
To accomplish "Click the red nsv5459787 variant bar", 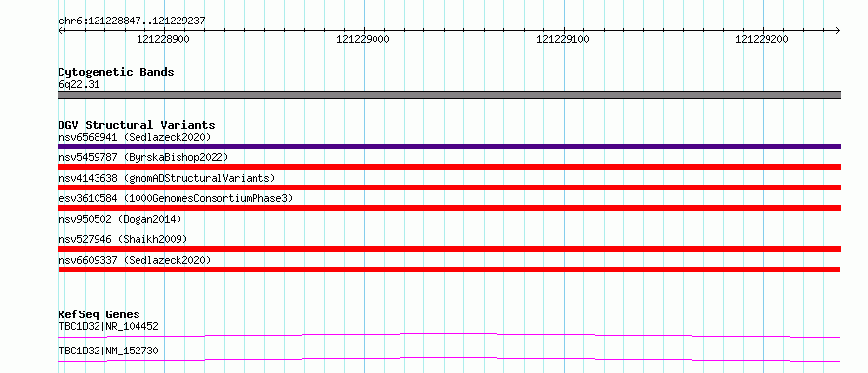I will click(449, 167).
